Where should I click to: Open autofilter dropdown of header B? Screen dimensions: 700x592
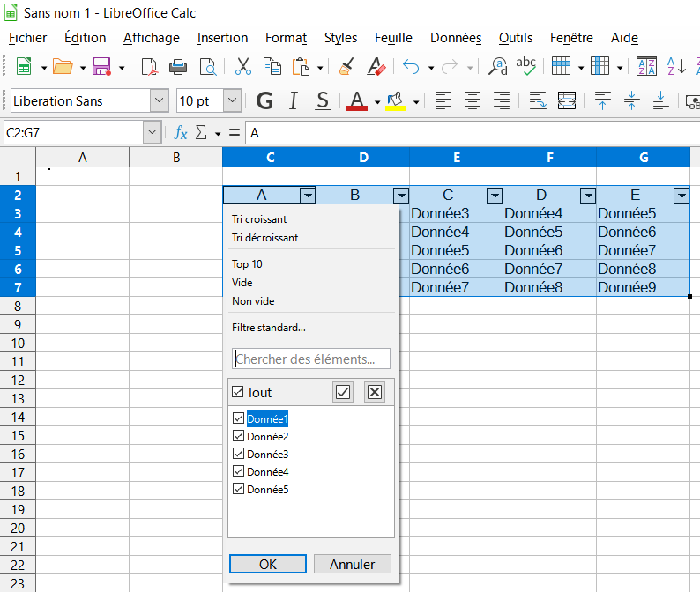(x=401, y=196)
